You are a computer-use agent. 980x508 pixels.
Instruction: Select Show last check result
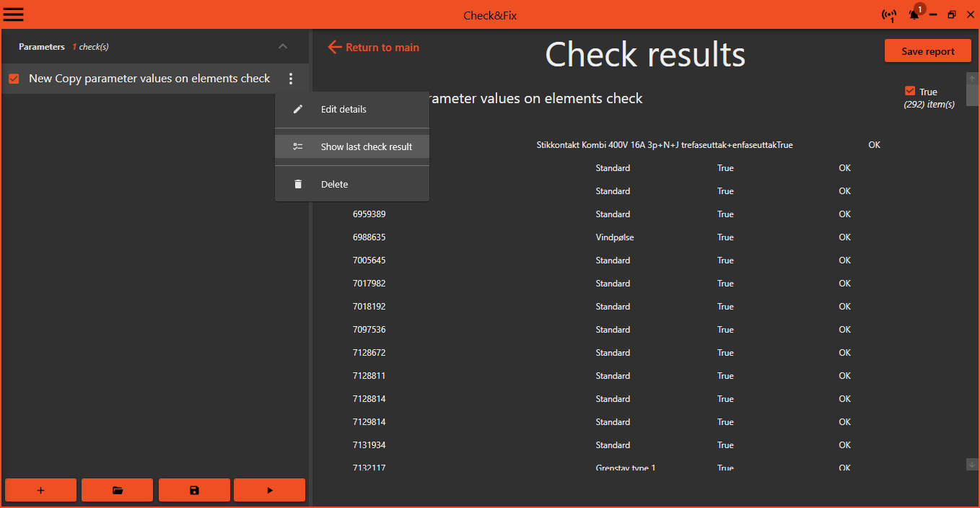click(366, 146)
